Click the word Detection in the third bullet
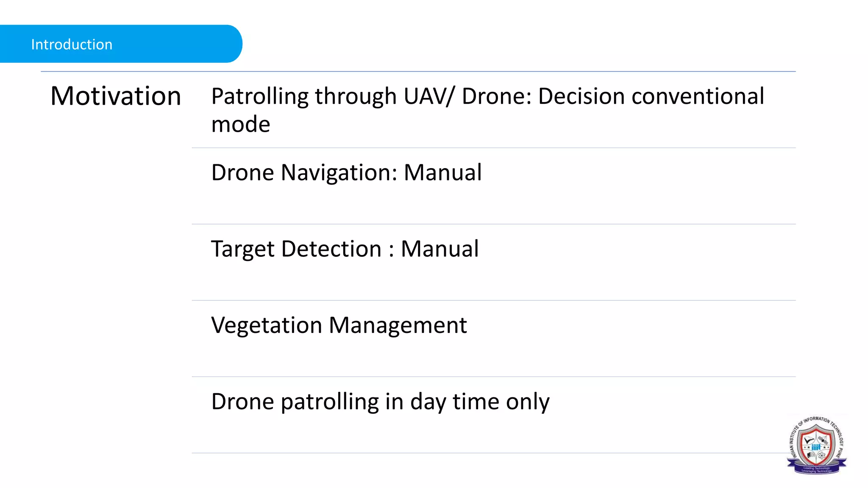 (331, 249)
